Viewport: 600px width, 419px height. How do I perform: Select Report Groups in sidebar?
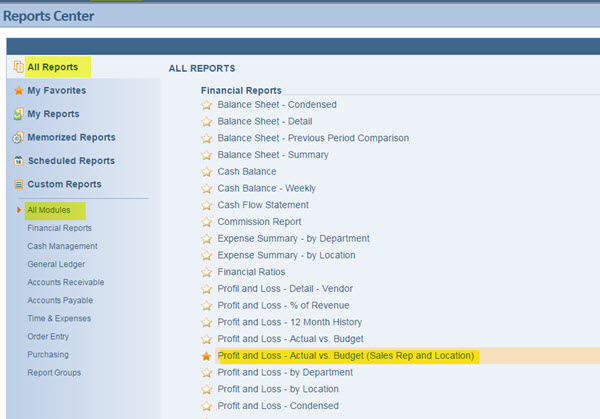point(54,372)
